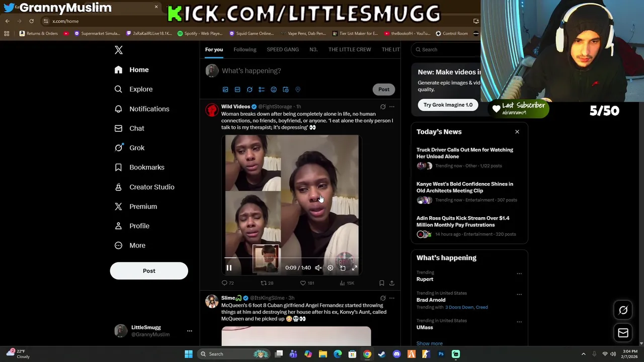Share the Wild Videos post
This screenshot has width=644, height=362.
(392, 283)
